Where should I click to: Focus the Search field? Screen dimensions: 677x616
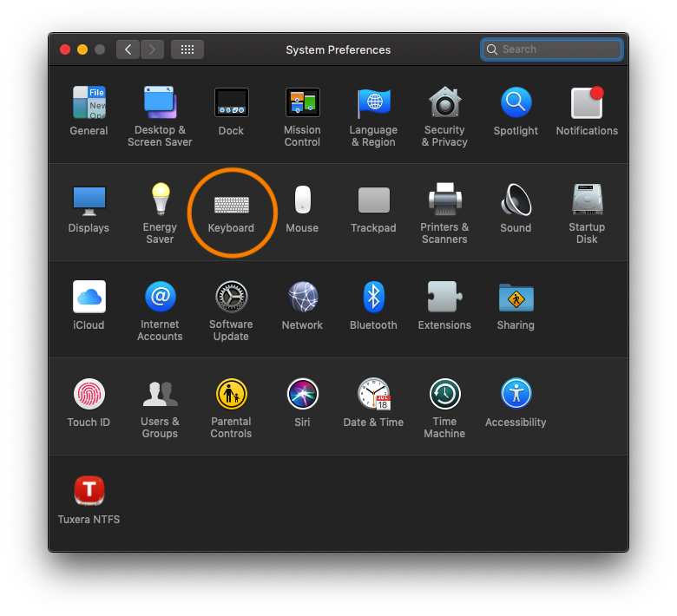(552, 49)
